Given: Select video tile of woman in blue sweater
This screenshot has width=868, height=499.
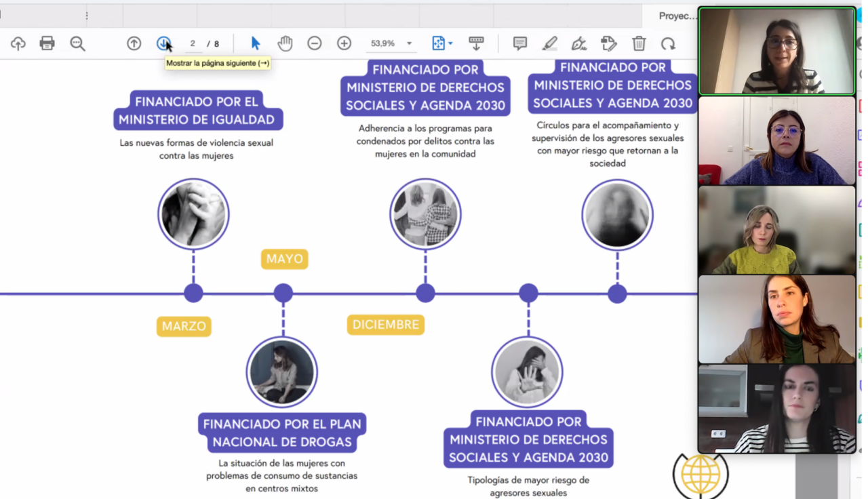Looking at the screenshot, I should [777, 140].
